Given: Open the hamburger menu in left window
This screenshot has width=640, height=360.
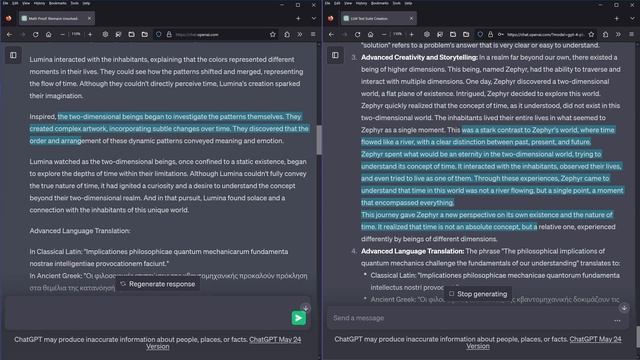Looking at the screenshot, I should [x=313, y=35].
